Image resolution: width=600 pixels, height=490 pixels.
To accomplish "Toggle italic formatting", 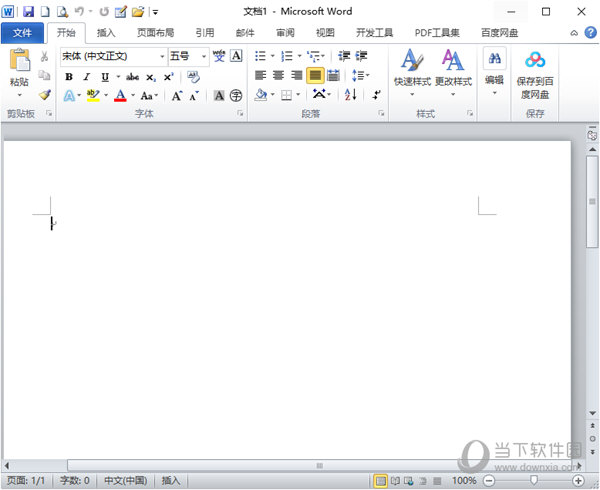I will coord(87,76).
